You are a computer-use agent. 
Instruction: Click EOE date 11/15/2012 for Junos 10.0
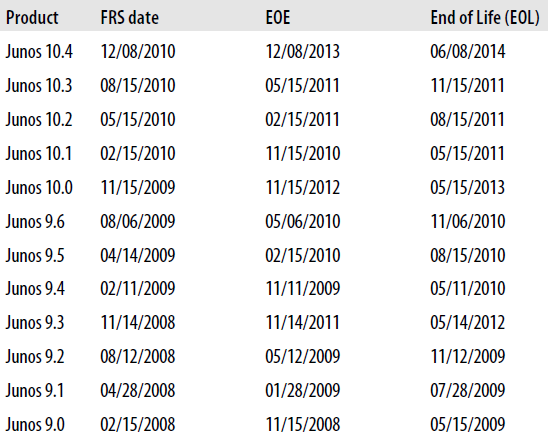(303, 187)
